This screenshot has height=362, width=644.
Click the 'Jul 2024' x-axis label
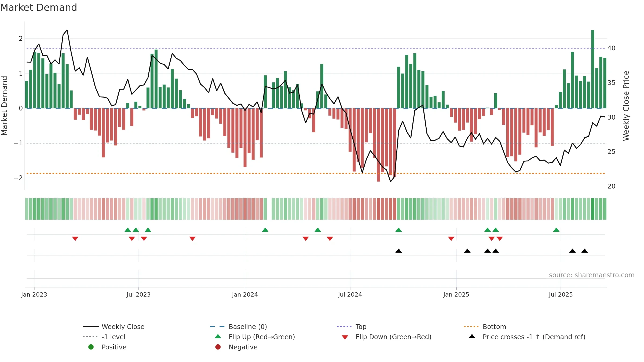350,294
